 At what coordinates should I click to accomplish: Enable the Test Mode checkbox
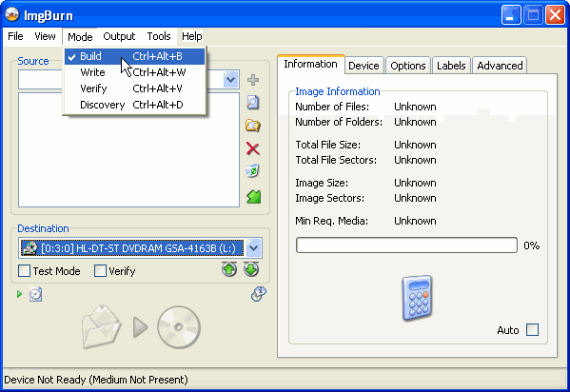25,271
